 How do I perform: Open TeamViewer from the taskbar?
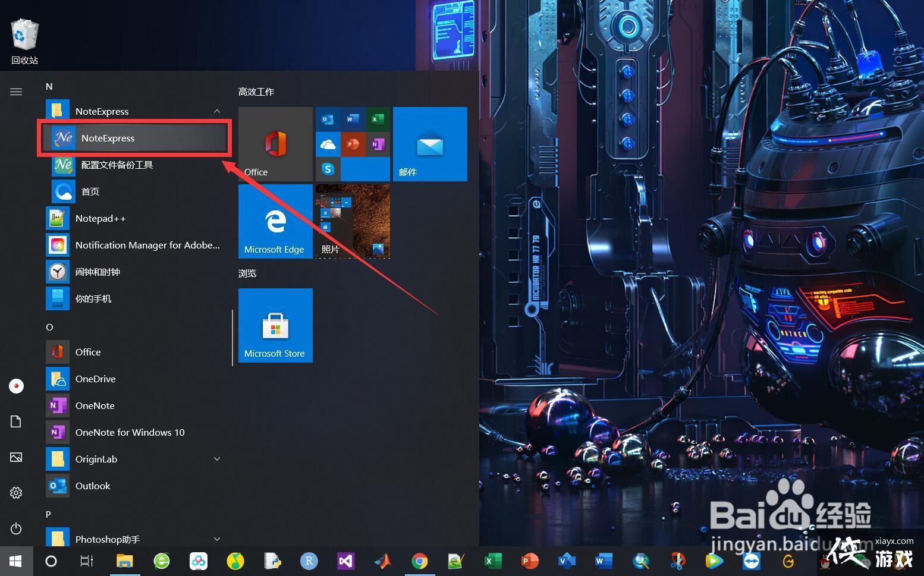coord(751,561)
